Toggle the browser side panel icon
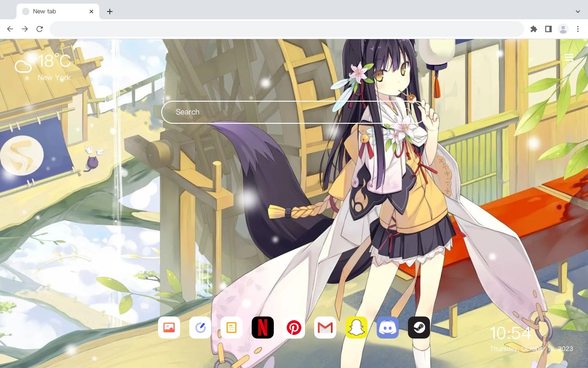This screenshot has height=368, width=588. (x=548, y=29)
